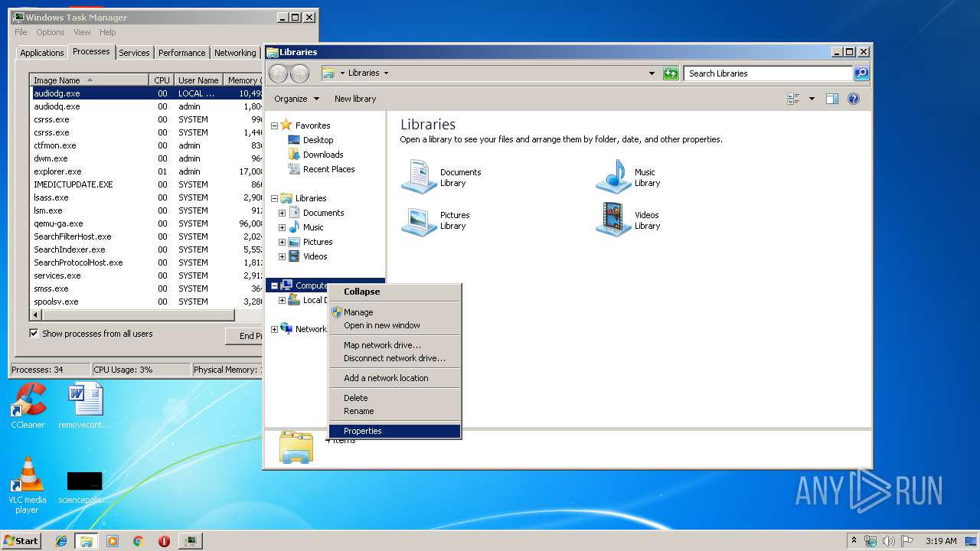The height and width of the screenshot is (551, 980).
Task: Switch to the Applications tab
Action: (41, 53)
